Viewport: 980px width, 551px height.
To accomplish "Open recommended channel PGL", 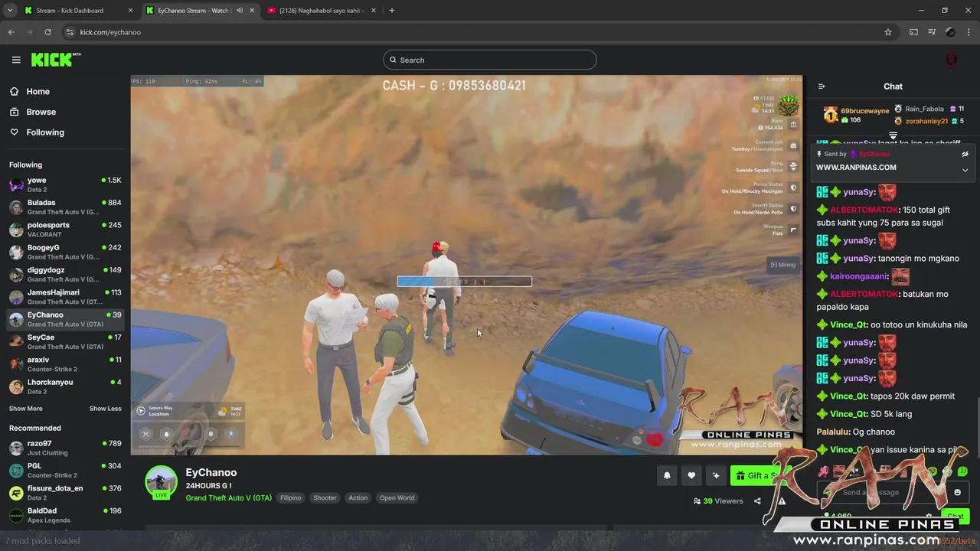I will pos(65,470).
